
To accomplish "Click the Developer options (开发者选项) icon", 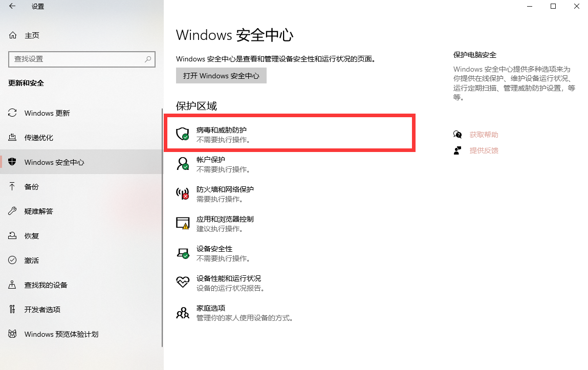I will (12, 309).
